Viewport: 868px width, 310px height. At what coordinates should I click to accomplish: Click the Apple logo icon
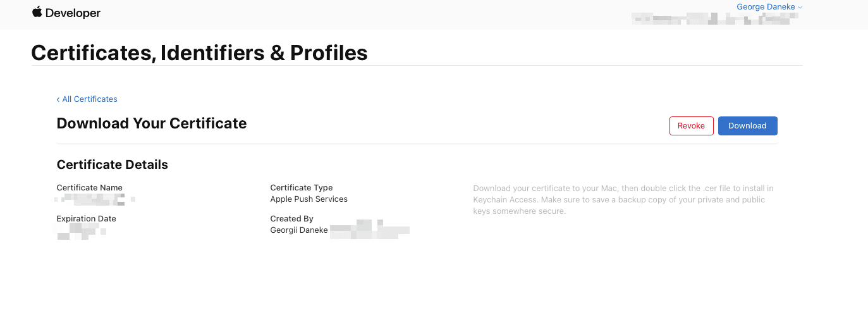tap(37, 12)
